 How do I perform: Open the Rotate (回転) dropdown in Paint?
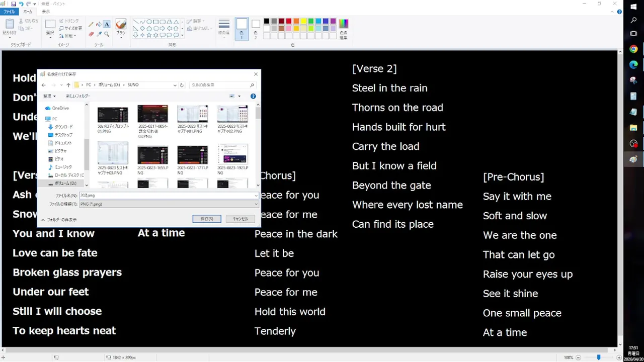pos(67,36)
